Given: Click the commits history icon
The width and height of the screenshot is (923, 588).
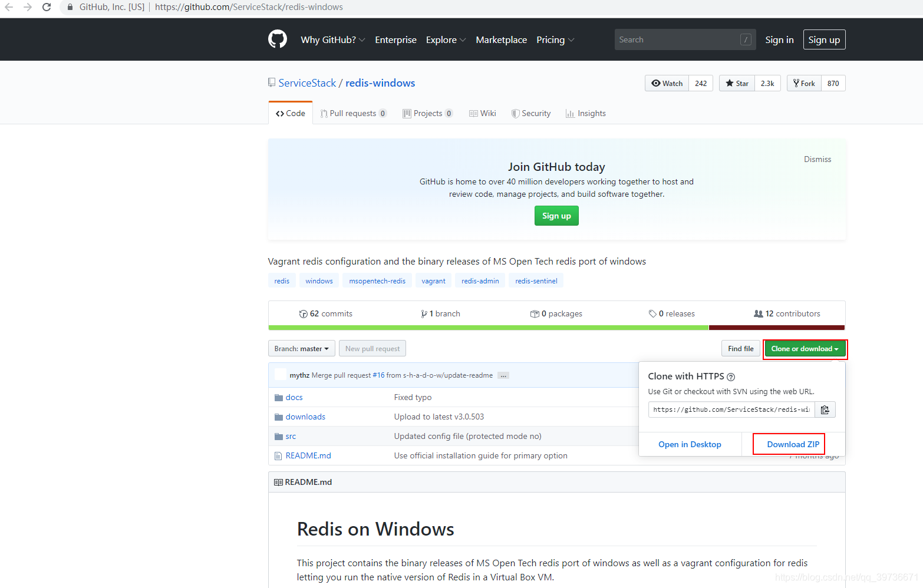Looking at the screenshot, I should [x=303, y=313].
